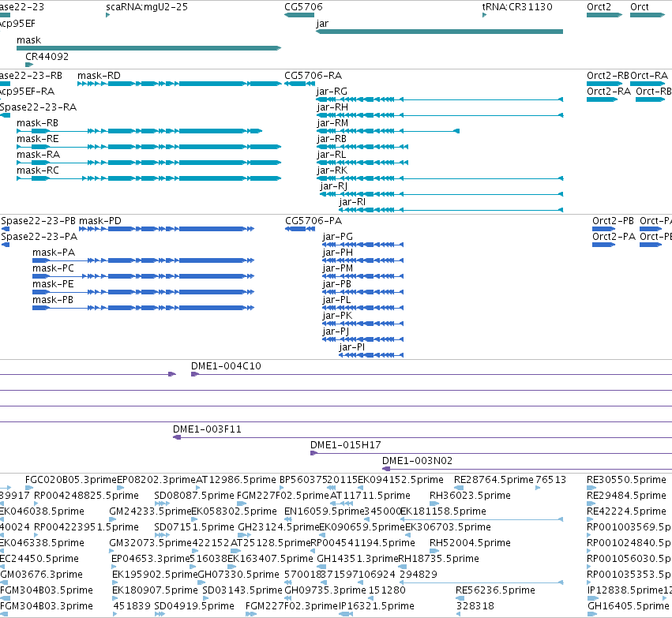Click the mask-PC protein label

coord(53,268)
